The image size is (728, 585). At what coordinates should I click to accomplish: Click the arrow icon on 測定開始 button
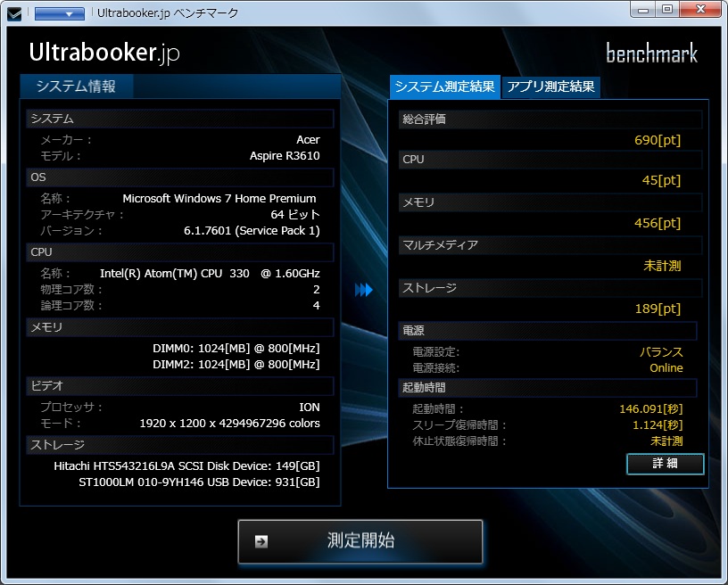pyautogui.click(x=261, y=541)
